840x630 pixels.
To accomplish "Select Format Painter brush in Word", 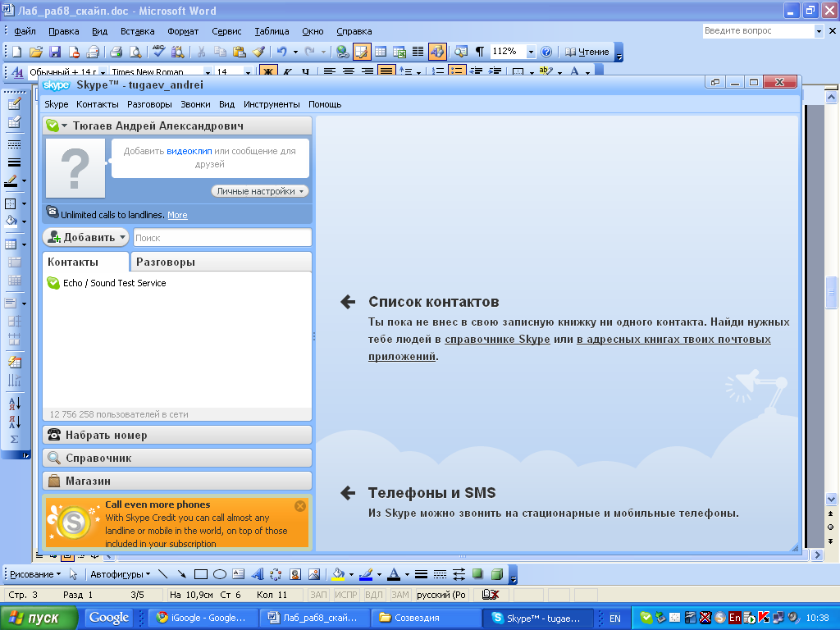I will click(258, 52).
